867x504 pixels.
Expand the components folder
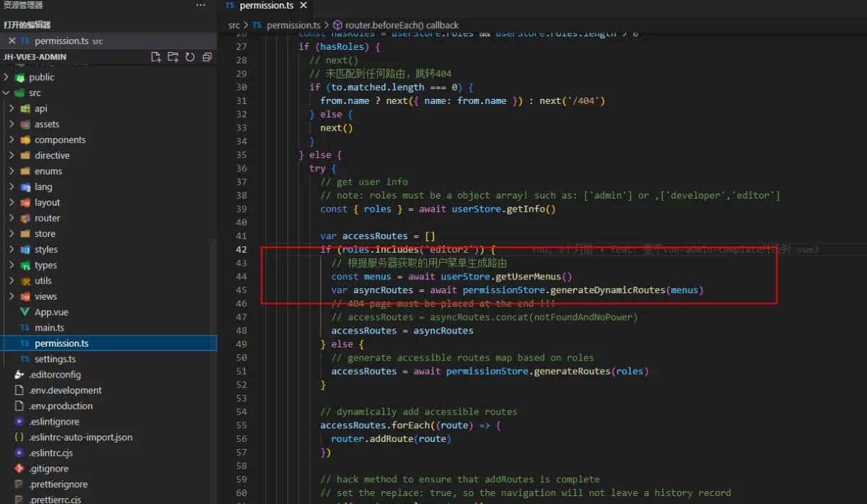tap(59, 140)
